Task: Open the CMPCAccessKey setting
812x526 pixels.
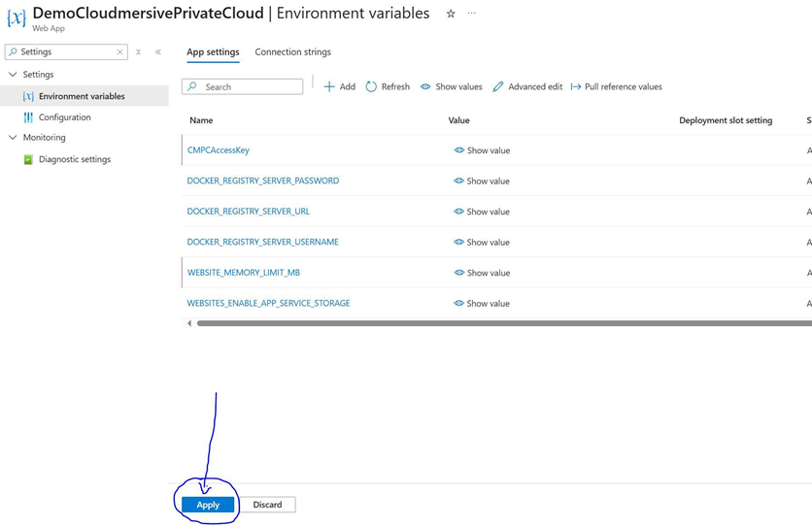Action: pyautogui.click(x=218, y=150)
